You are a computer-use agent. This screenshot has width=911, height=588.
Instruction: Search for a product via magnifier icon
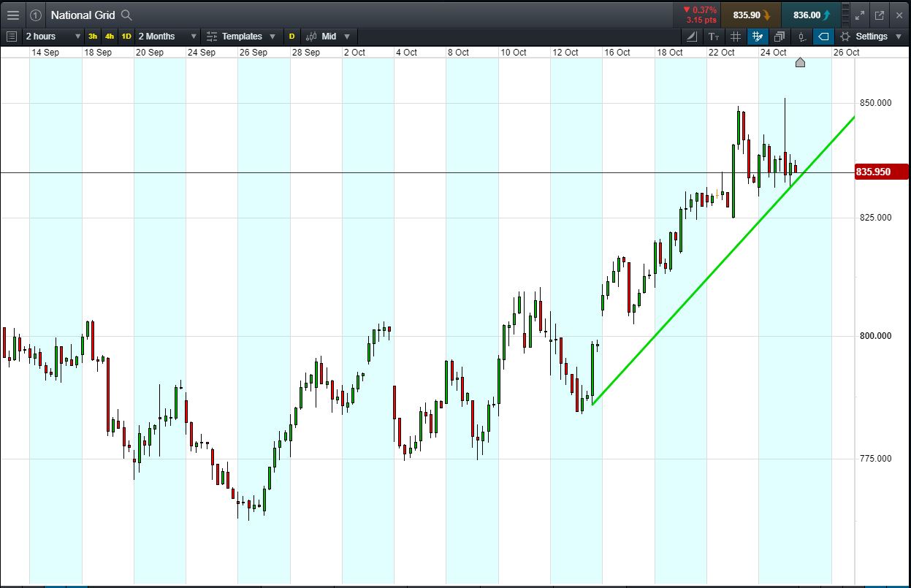[x=126, y=15]
